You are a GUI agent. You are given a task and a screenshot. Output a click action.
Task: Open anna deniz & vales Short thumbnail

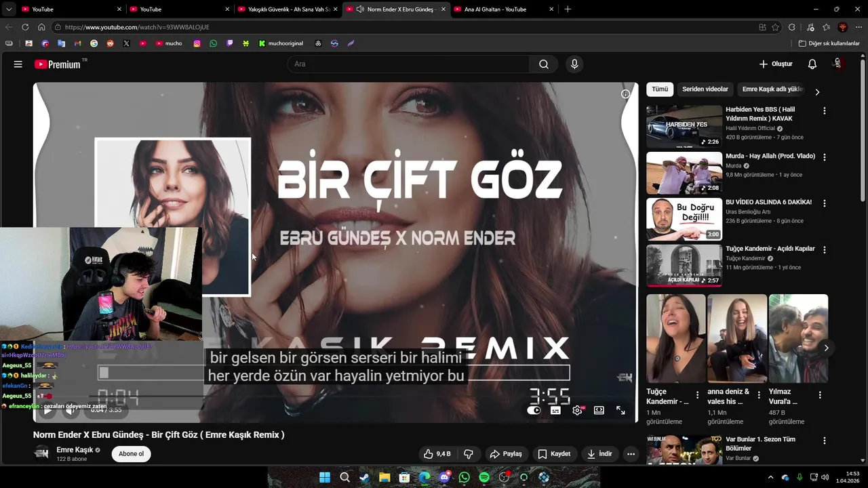click(737, 338)
